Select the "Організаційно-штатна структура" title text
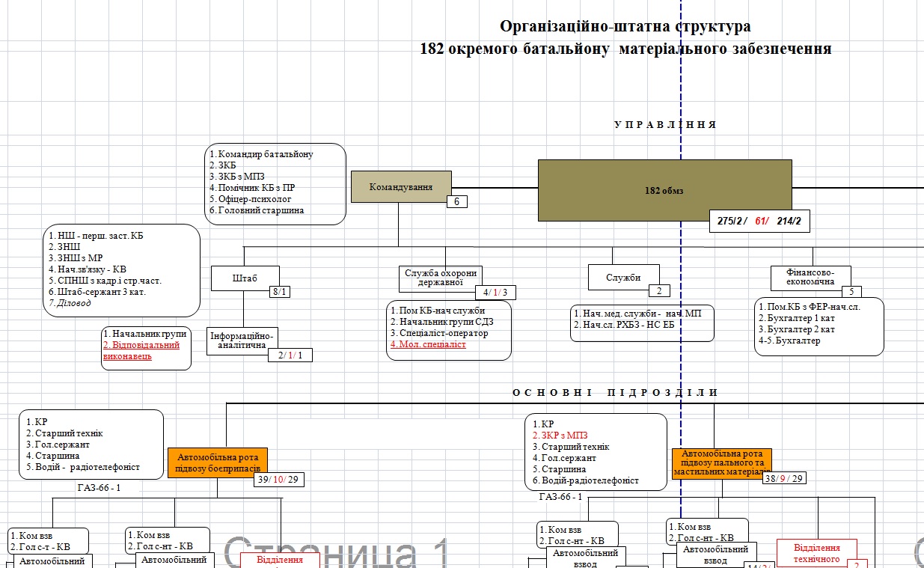 [x=625, y=27]
